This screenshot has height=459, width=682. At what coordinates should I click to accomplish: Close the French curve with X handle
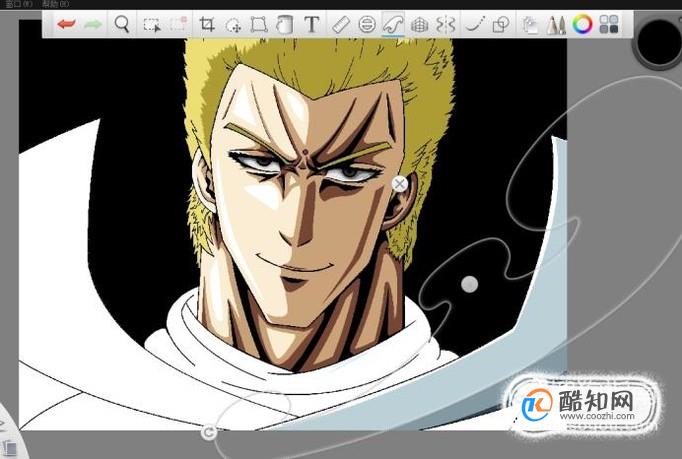tap(400, 184)
